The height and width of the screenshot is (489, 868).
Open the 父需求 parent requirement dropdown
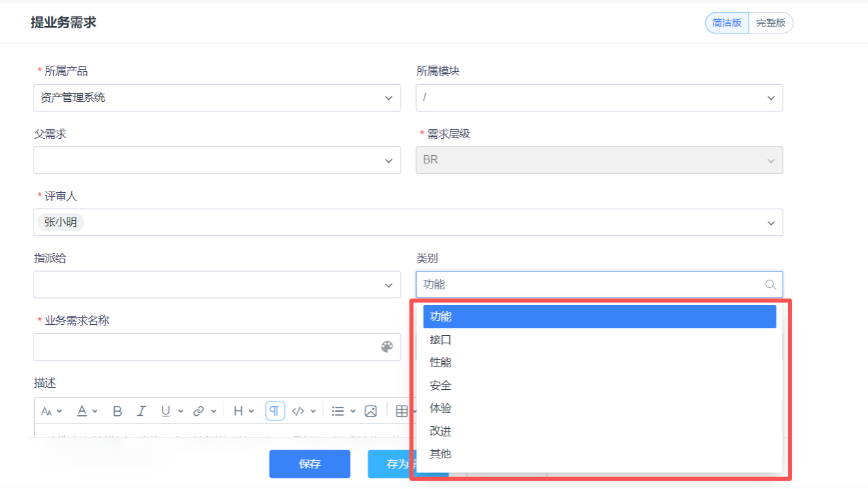coord(217,160)
